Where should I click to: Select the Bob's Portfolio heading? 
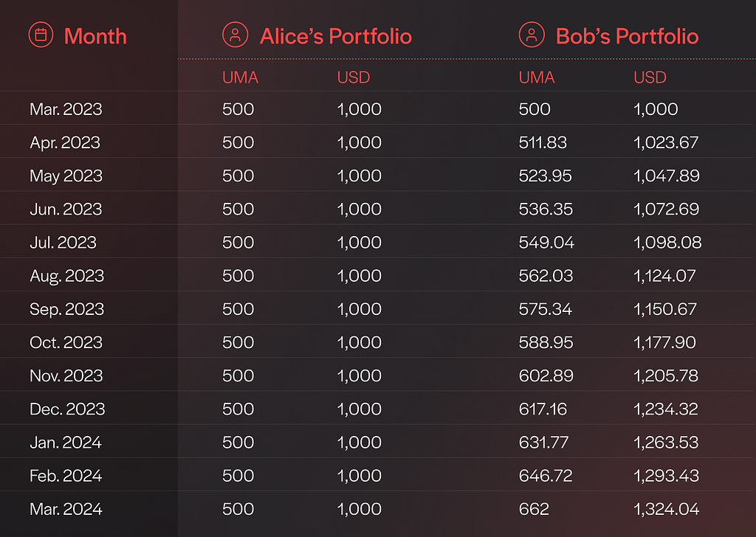pos(628,36)
